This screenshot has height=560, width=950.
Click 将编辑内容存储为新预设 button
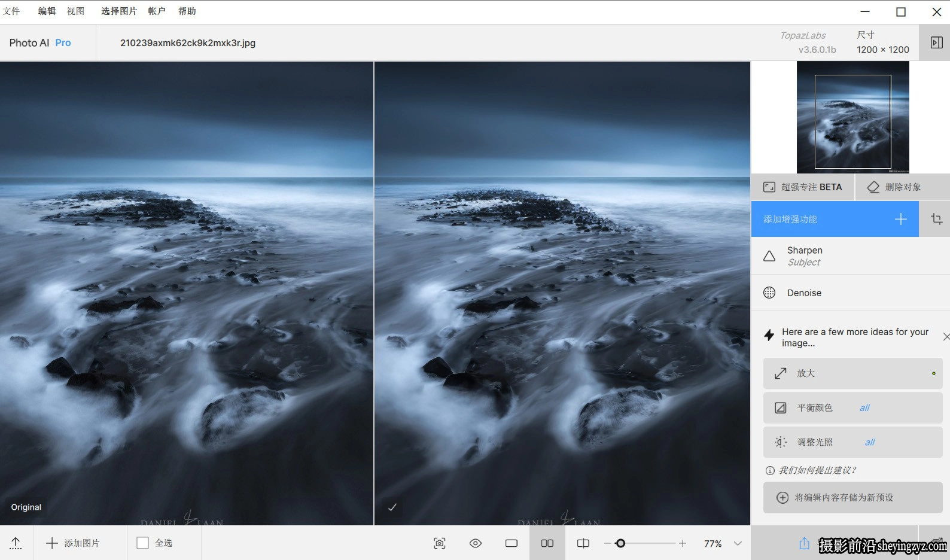point(853,498)
